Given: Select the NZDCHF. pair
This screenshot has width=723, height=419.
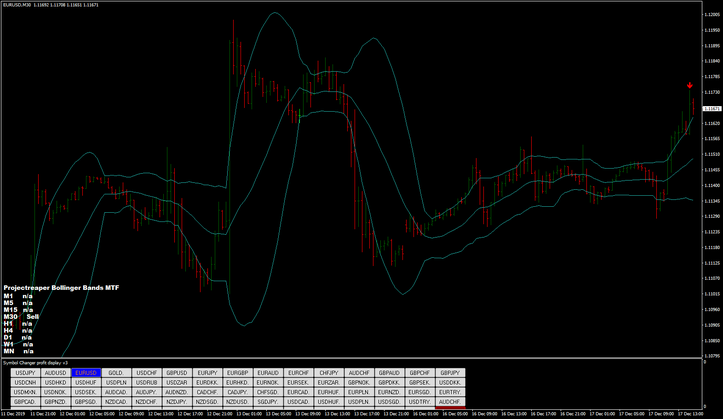Looking at the screenshot, I should (x=147, y=402).
